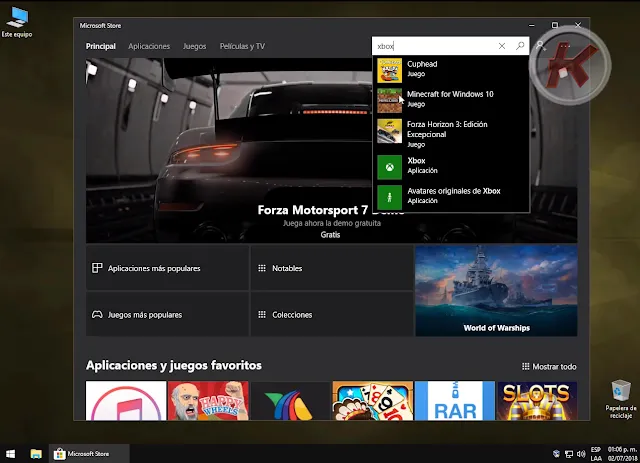
Task: Click Aplicaciones más populares tile icon
Action: point(97,268)
